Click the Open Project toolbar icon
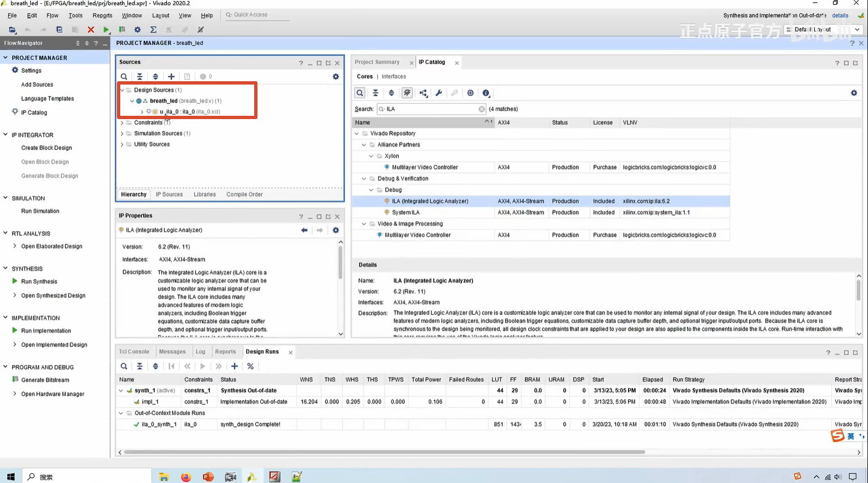868x483 pixels. coord(12,30)
